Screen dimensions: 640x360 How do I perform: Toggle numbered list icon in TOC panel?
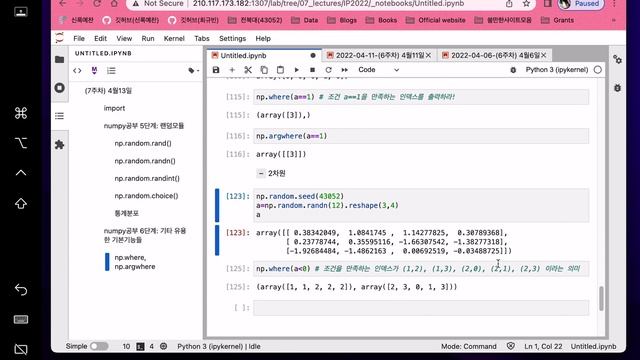[111, 71]
